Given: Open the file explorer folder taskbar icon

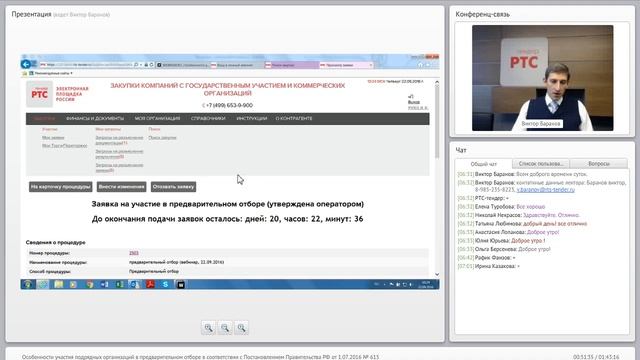Looking at the screenshot, I should pos(59,284).
